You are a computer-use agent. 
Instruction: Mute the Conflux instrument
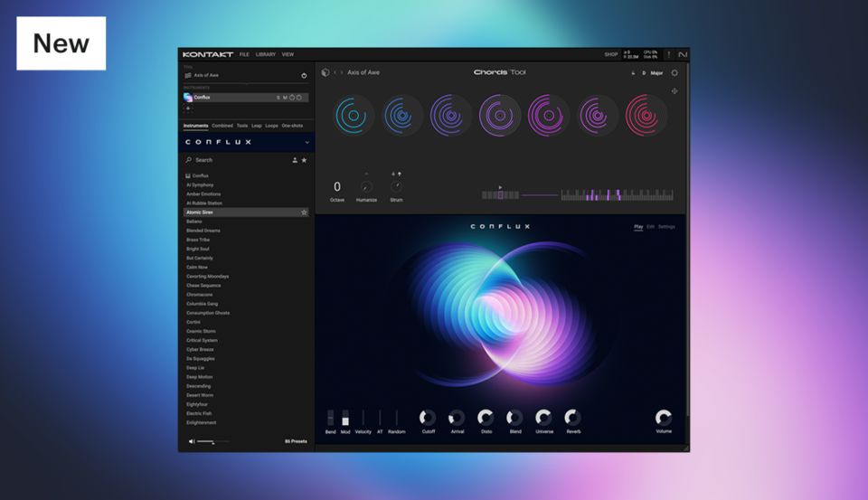pyautogui.click(x=285, y=98)
